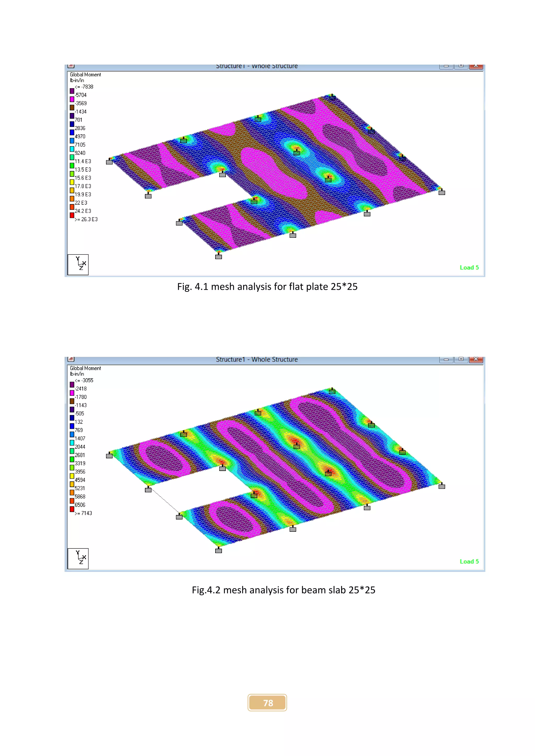Click the '701' legend value
Viewport: 535px width, 756px height.
[x=78, y=120]
